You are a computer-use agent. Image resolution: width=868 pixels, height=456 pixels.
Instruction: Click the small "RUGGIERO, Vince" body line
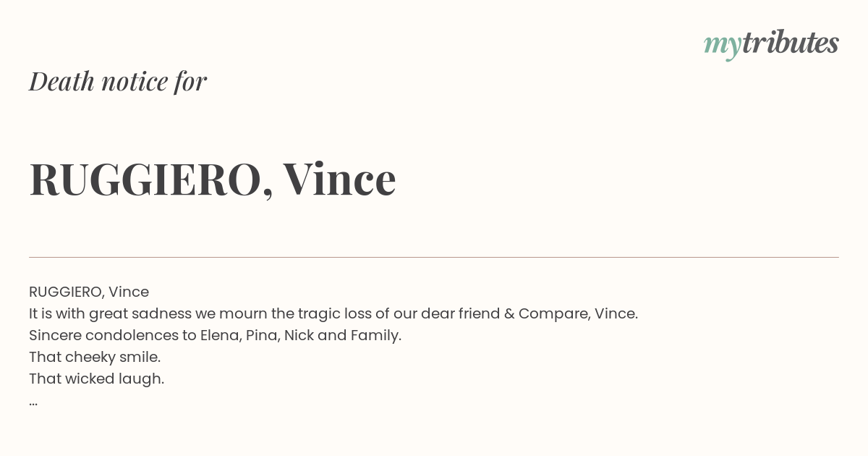point(89,292)
